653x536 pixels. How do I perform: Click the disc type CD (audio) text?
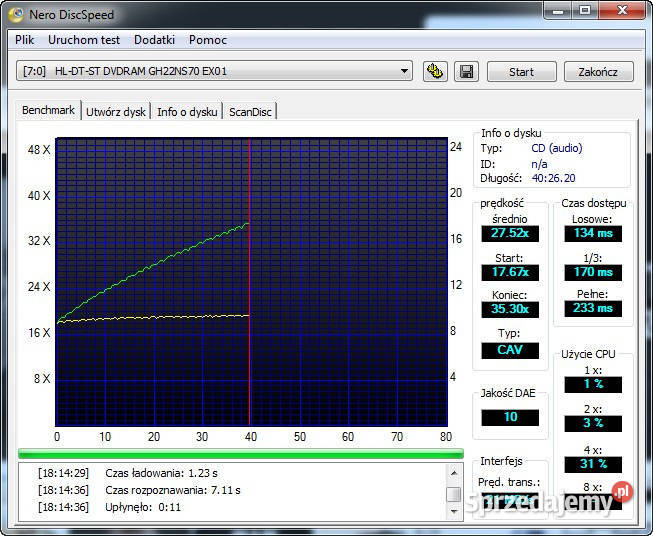coord(557,148)
